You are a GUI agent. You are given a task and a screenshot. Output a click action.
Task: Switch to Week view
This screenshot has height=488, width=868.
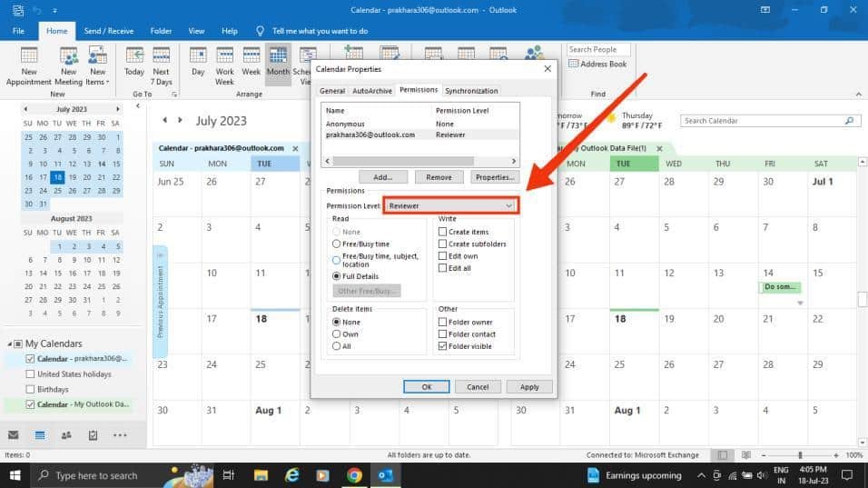(x=251, y=62)
